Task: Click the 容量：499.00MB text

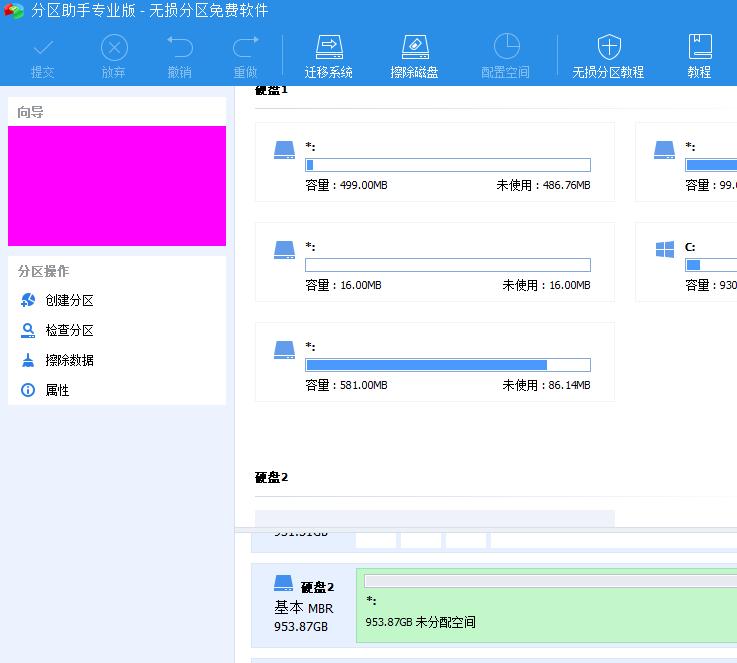Action: pos(346,185)
